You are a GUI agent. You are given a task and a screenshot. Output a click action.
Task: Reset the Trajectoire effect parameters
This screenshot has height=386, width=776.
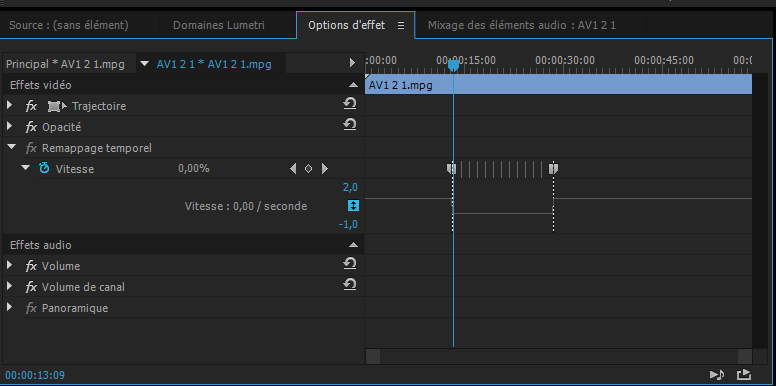(x=350, y=103)
